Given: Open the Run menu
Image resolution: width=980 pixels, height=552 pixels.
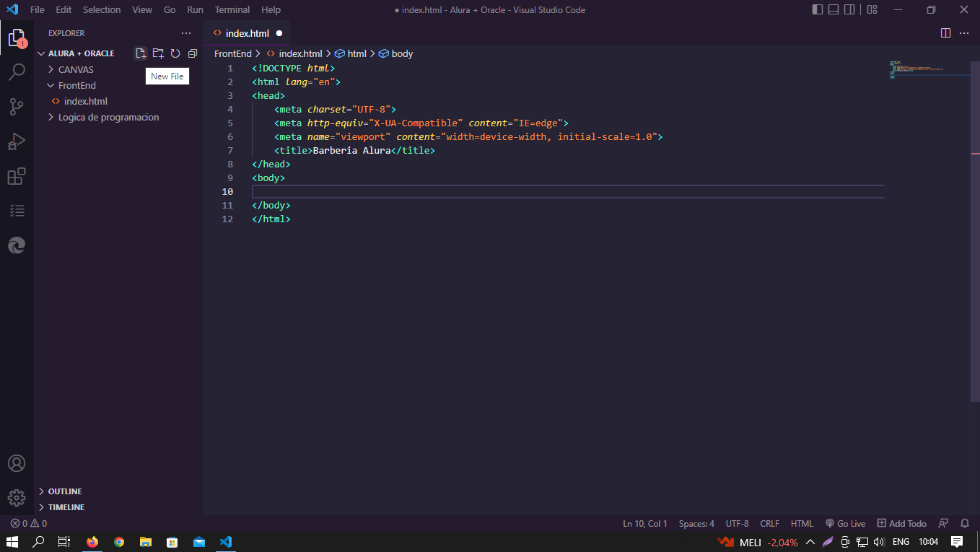Looking at the screenshot, I should pyautogui.click(x=195, y=9).
